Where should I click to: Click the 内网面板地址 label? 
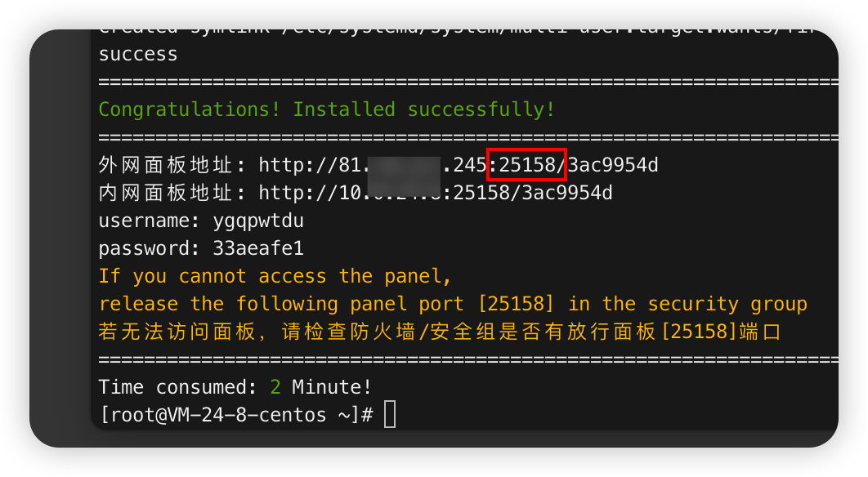coord(165,193)
